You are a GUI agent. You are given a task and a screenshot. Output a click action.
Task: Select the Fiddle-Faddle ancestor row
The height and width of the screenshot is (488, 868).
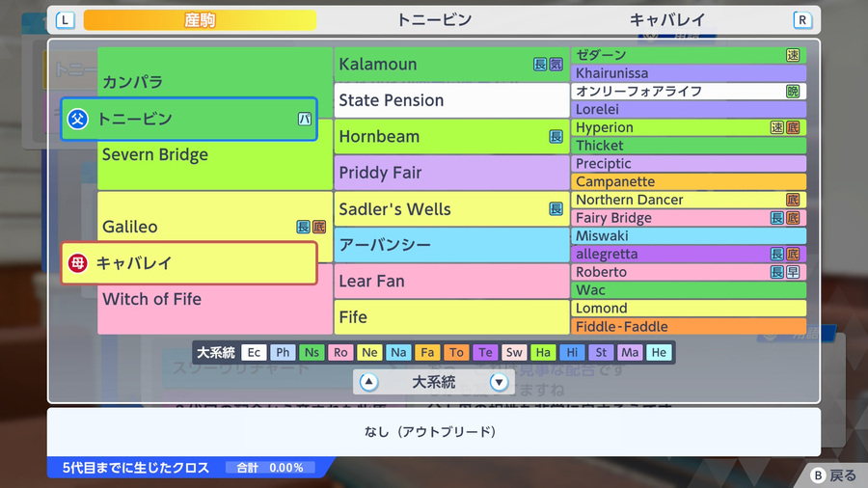689,326
